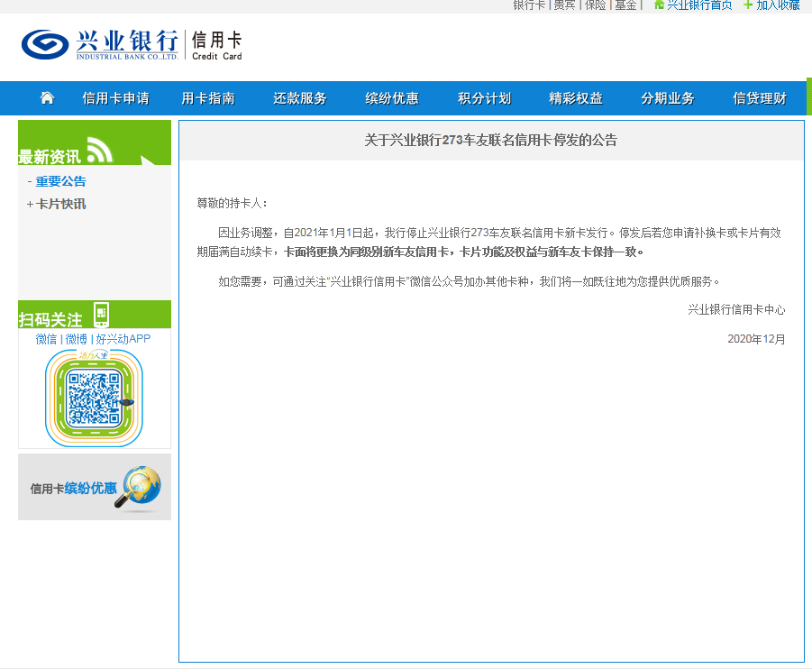Click the 信用卡 Credit Card logo text

click(216, 46)
